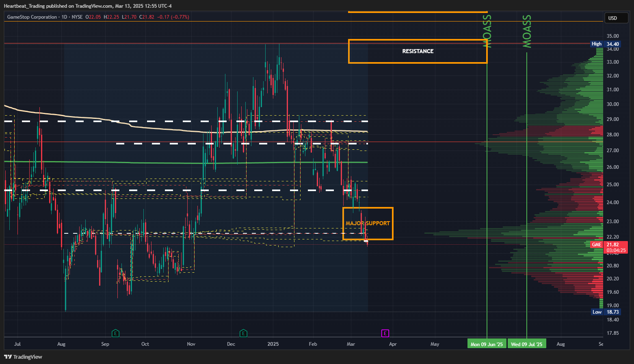Open the USD currency selector
This screenshot has width=634, height=364.
tap(616, 18)
